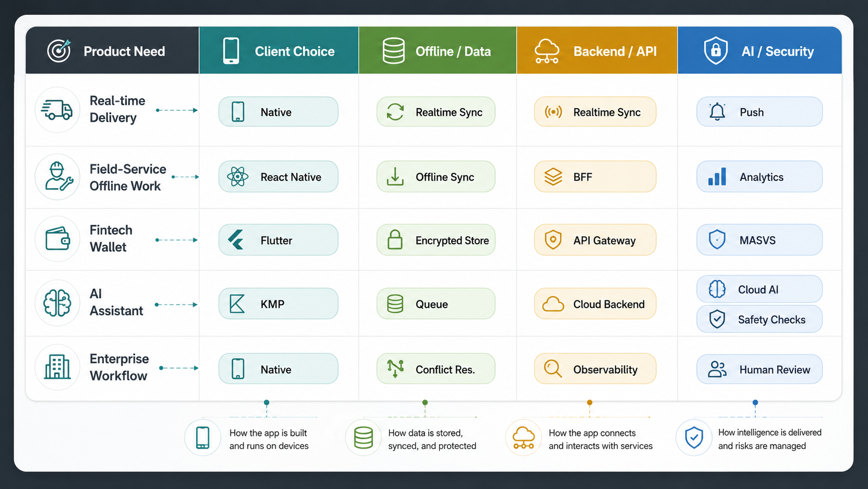Click the field-service worker icon

point(58,177)
